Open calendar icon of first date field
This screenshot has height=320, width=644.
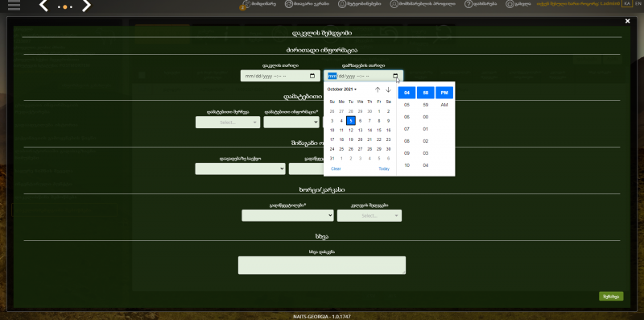(312, 76)
